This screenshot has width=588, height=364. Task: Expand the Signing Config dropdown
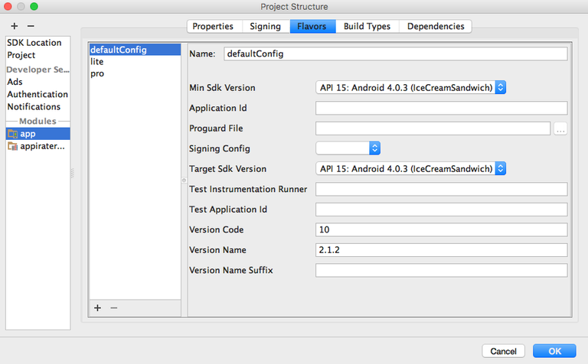coord(348,148)
